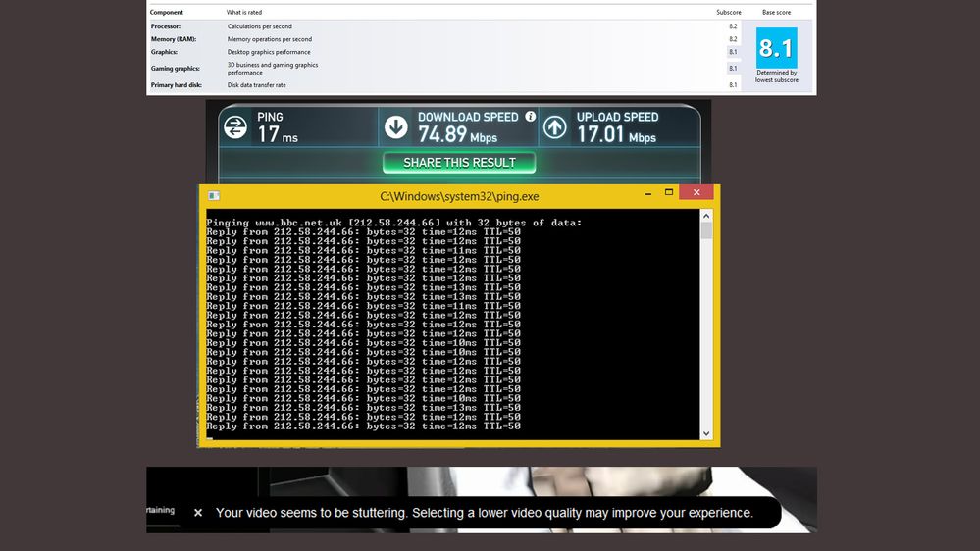Click the download speed arrow icon

395,126
